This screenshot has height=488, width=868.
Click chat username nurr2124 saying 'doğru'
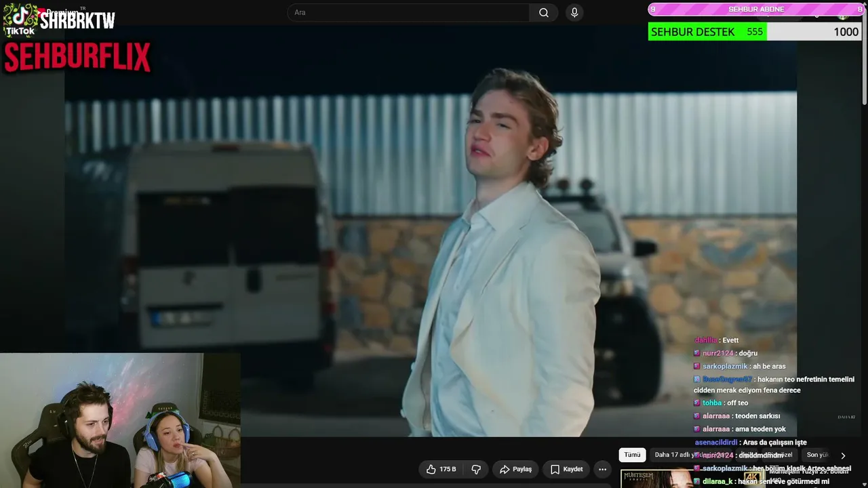(x=717, y=353)
